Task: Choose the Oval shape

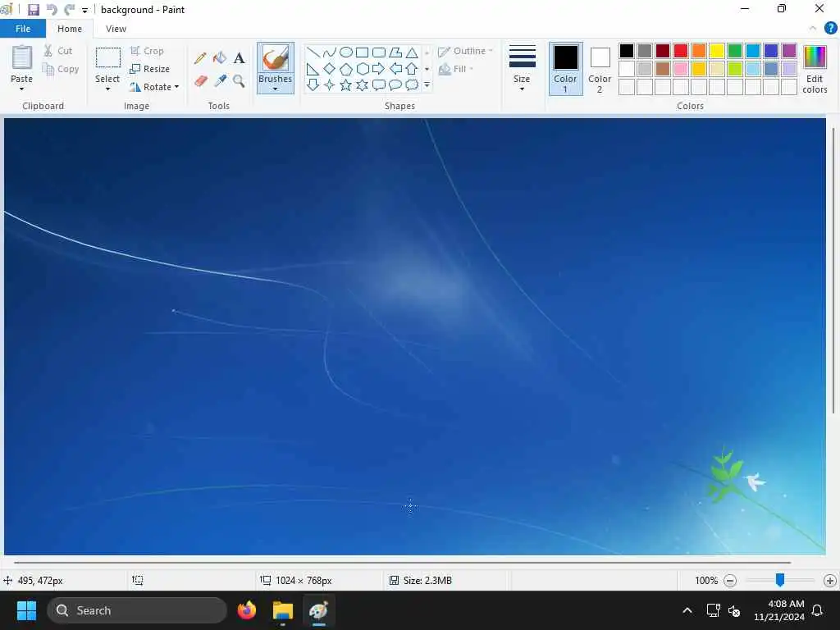Action: [x=346, y=52]
